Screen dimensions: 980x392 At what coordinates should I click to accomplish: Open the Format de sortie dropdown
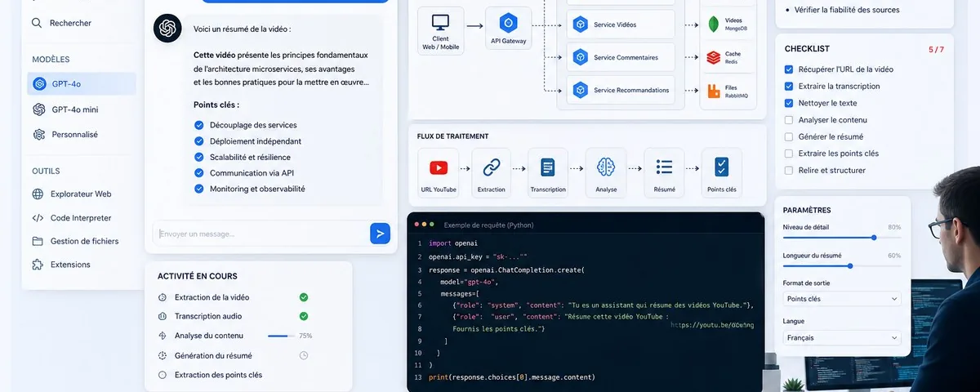point(842,299)
